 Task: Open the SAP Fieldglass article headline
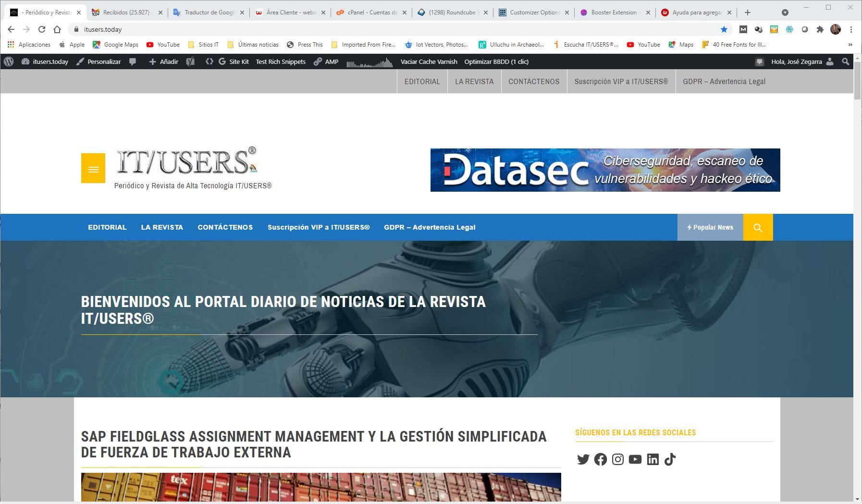[x=314, y=444]
